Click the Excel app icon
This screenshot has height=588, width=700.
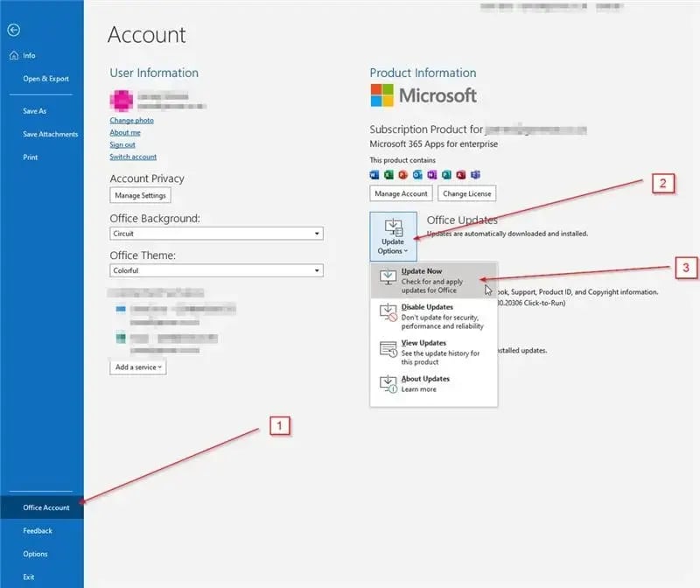point(388,175)
